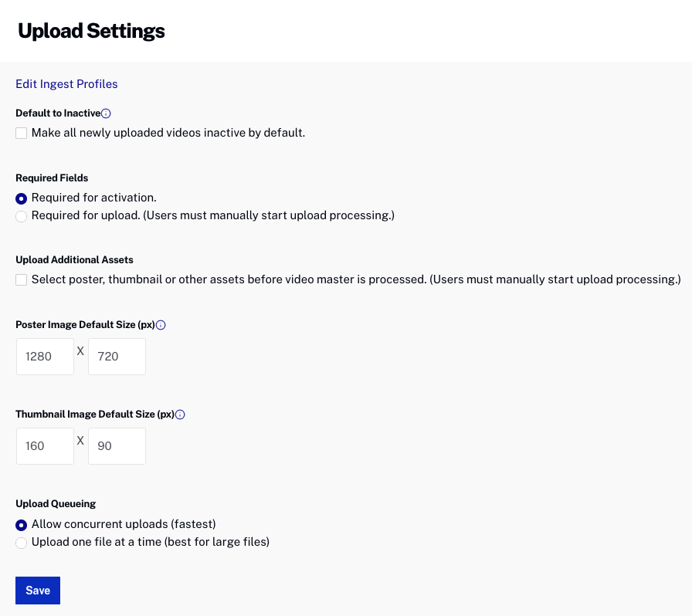Viewport: 692px width, 616px height.
Task: Focus the thumbnail height field showing 90
Action: point(117,446)
